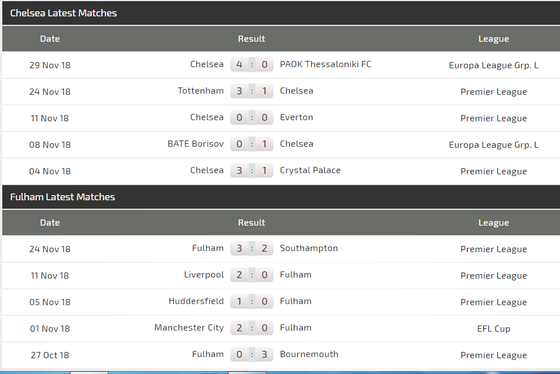Open the Europa League Grp. L on 29 Nov

pyautogui.click(x=494, y=65)
